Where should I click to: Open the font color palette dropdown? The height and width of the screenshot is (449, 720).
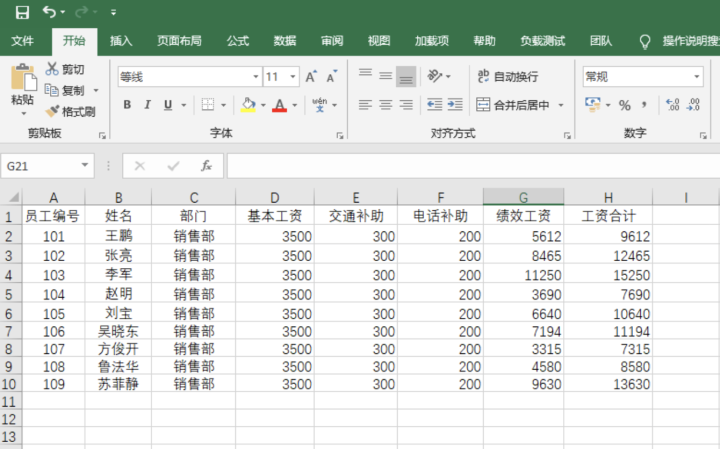pos(295,105)
